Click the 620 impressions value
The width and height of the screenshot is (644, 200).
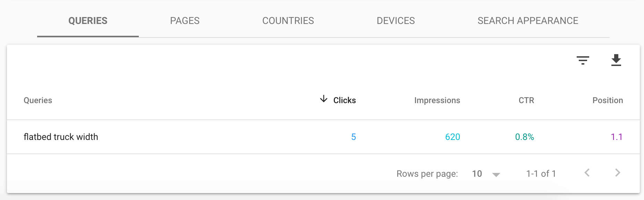452,137
